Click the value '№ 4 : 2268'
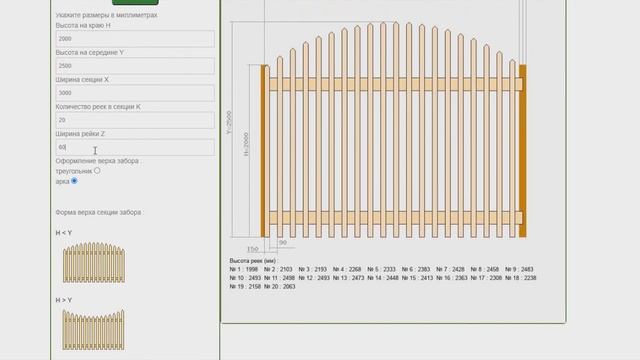Screen dimensions: 640x360 [347, 269]
